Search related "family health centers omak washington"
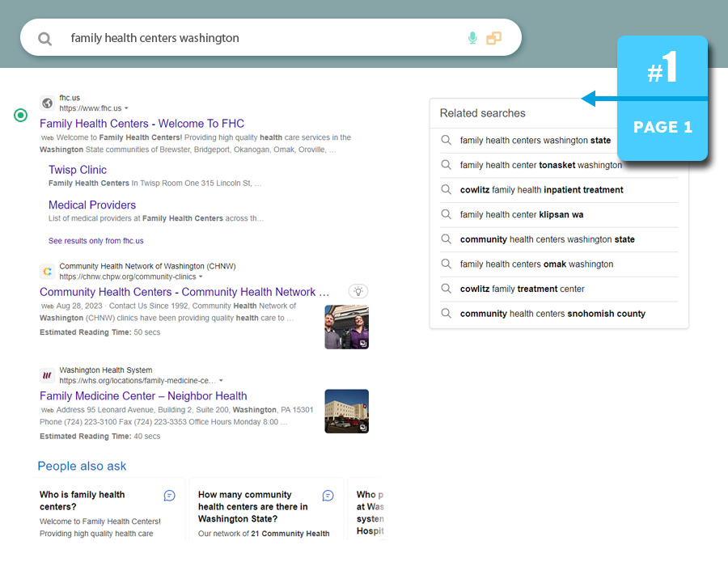The width and height of the screenshot is (728, 566). (536, 264)
